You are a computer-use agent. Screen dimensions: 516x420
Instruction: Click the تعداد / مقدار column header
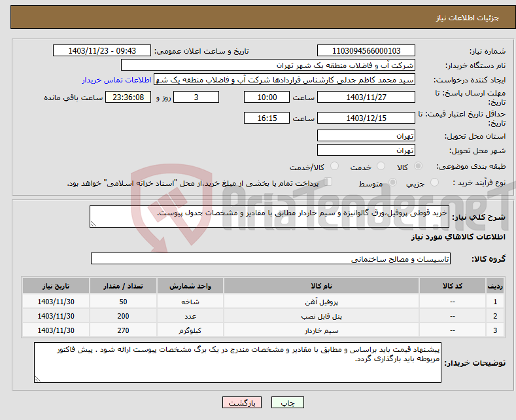(x=123, y=286)
